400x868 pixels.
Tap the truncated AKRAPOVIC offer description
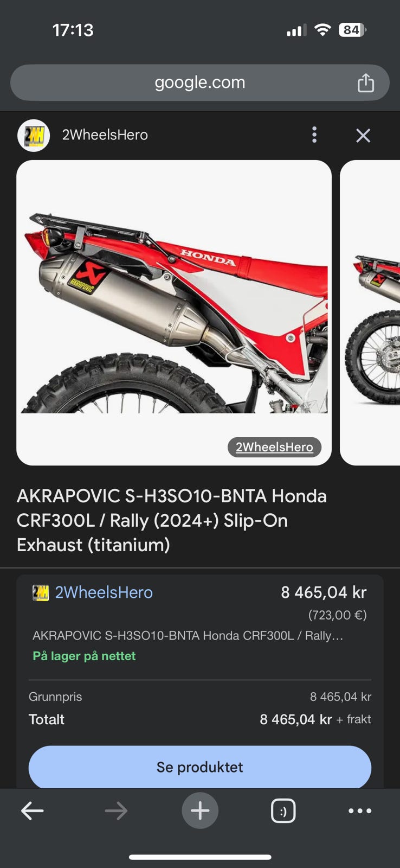(x=188, y=635)
